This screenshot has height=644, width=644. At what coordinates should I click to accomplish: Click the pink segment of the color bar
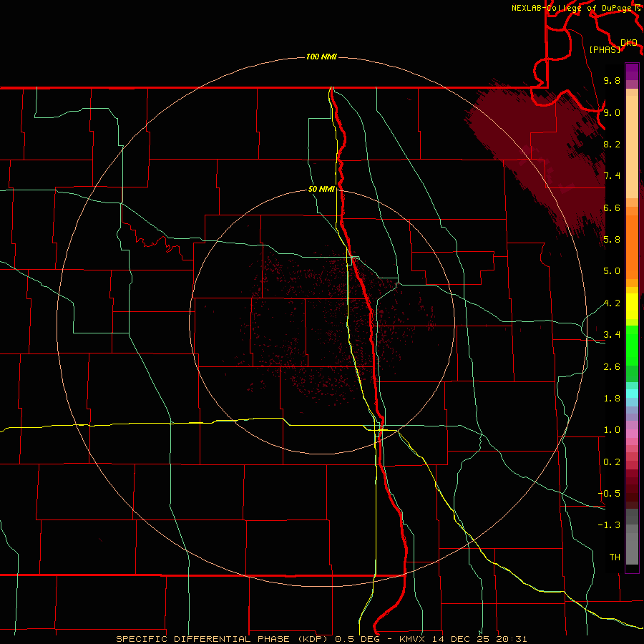pyautogui.click(x=632, y=434)
